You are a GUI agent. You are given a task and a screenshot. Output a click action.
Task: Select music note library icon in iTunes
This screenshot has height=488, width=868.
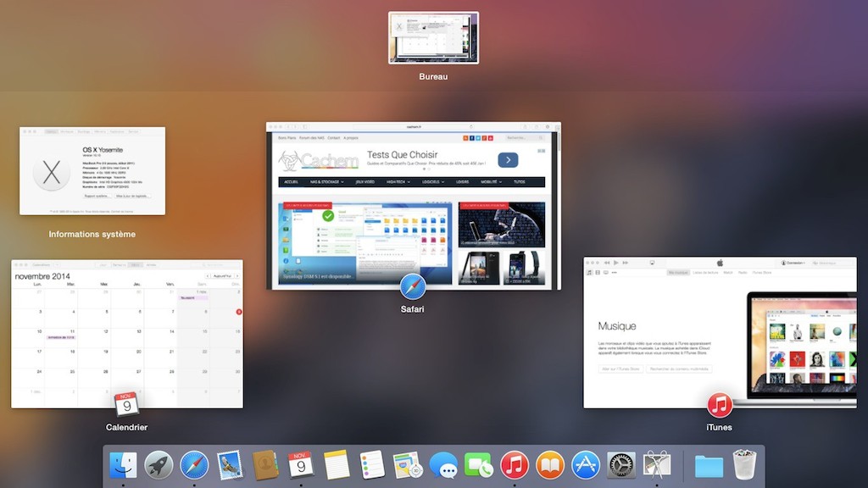click(589, 273)
